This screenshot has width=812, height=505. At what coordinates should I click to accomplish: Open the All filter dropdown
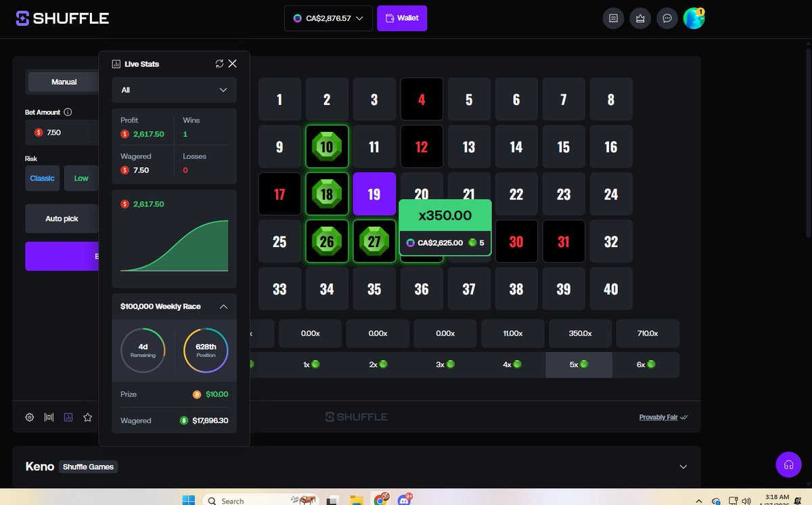[x=175, y=90]
